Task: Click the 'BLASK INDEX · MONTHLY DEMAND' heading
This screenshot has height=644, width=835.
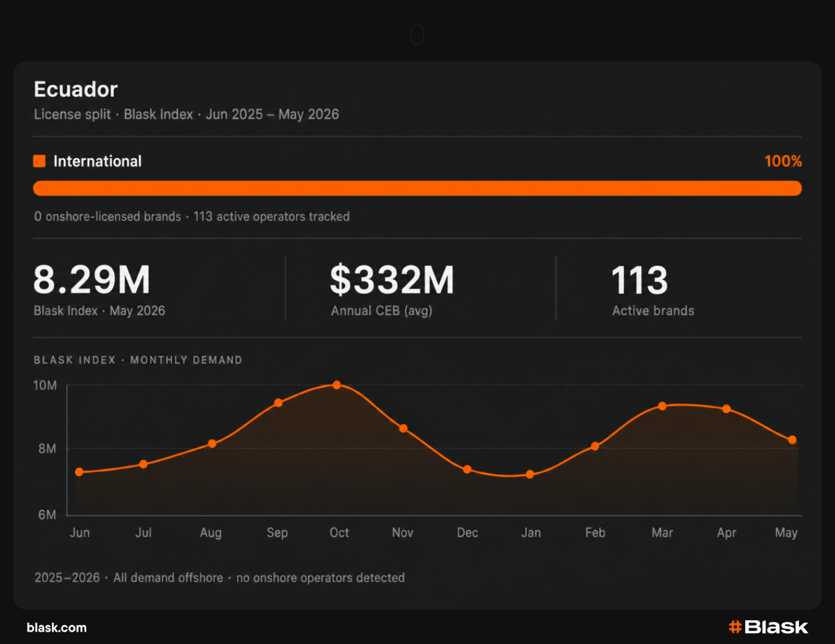Action: pyautogui.click(x=138, y=360)
